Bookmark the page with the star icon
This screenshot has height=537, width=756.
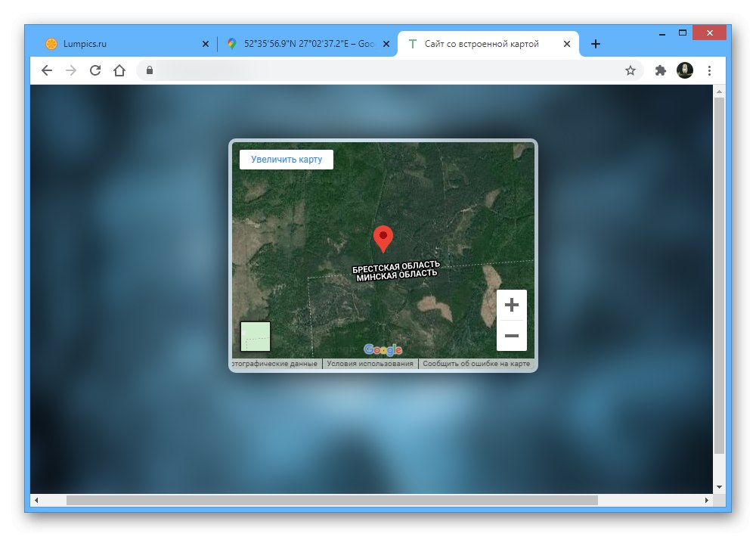point(631,70)
